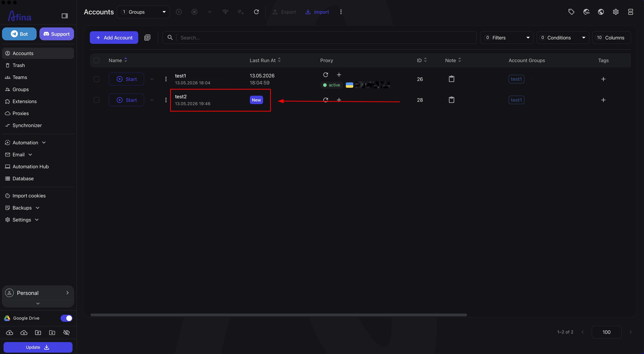Viewport: 644px width, 354px height.
Task: Click the cookie robot icon in header
Action: (x=586, y=12)
